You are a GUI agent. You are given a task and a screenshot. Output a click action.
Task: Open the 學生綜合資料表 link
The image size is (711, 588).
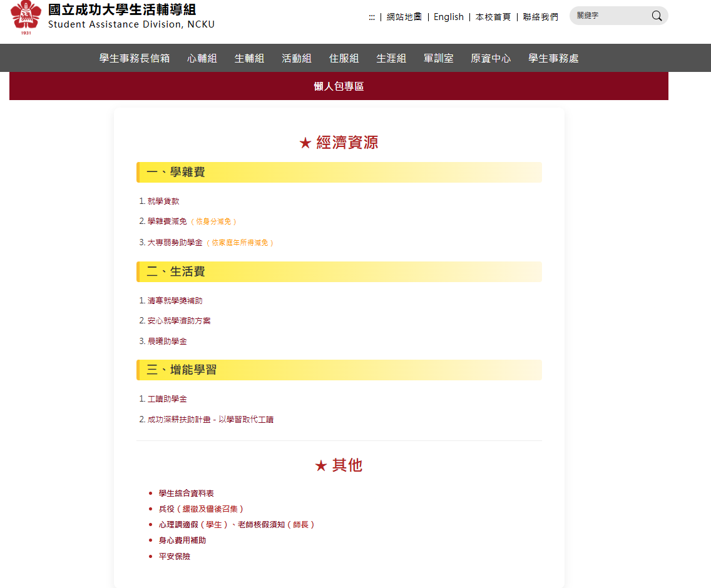187,494
